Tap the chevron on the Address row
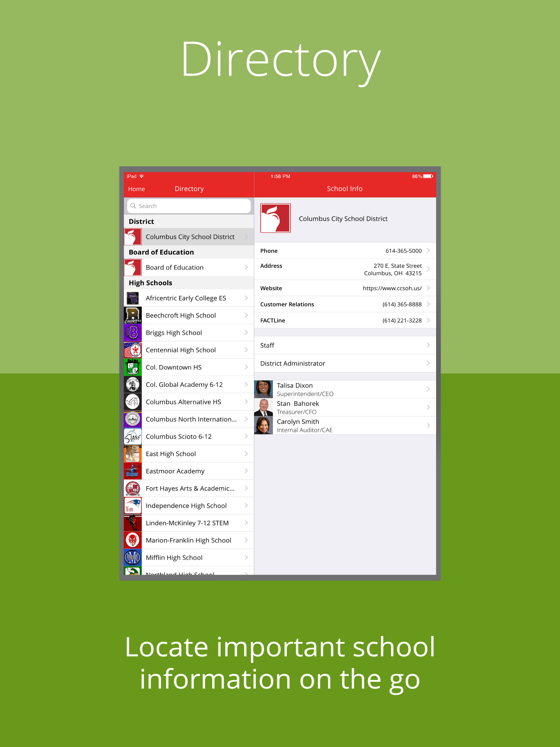560x747 pixels. pyautogui.click(x=428, y=269)
